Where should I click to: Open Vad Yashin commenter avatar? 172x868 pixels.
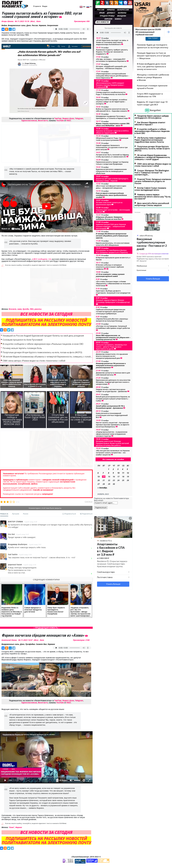[3, 556]
